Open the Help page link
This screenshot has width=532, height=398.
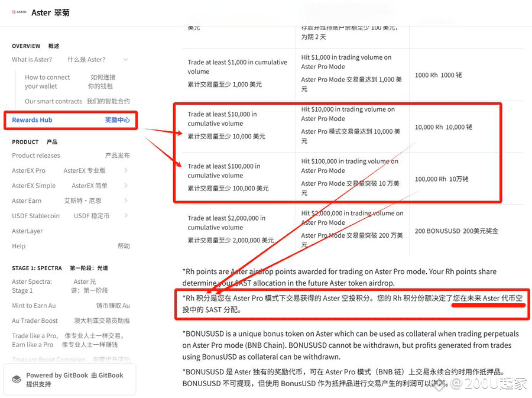(x=19, y=246)
